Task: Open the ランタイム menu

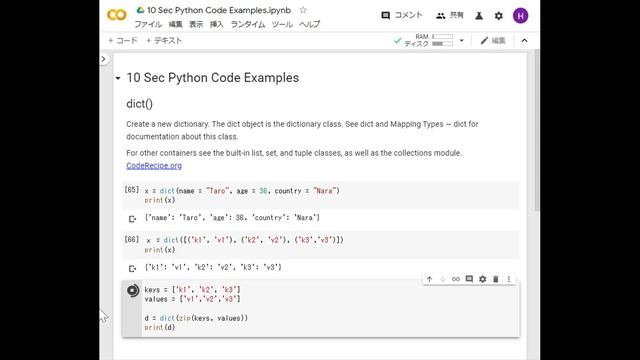Action: click(x=248, y=24)
